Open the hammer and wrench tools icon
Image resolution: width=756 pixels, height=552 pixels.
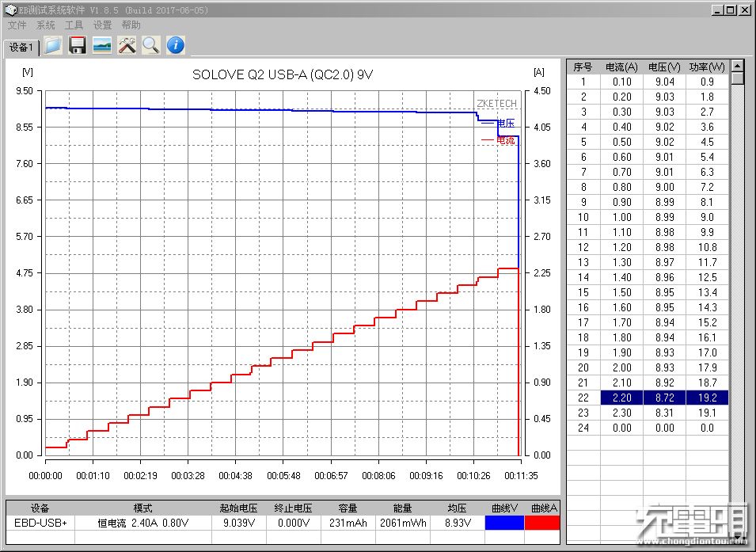127,45
